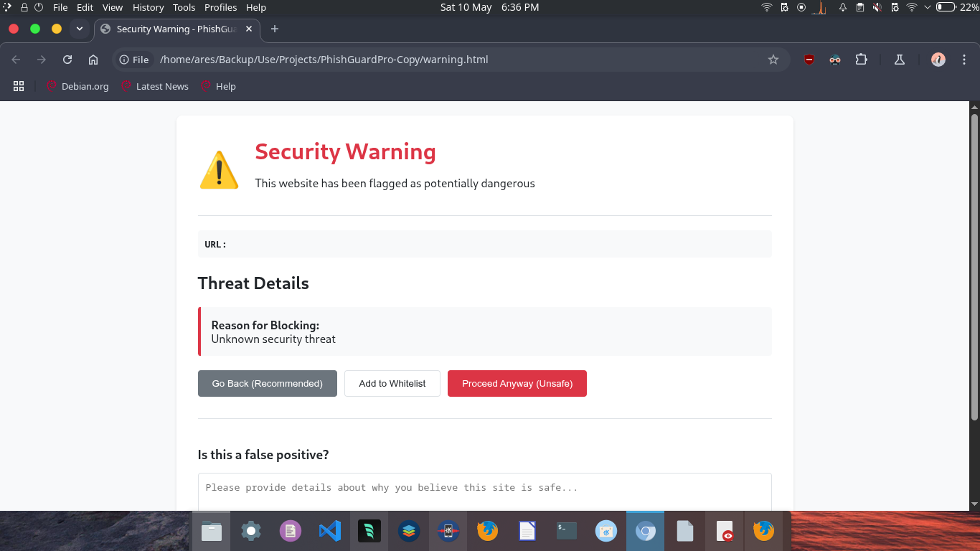Click the "Security Warning" heading
Screen dimensions: 980x551
[x=345, y=151]
